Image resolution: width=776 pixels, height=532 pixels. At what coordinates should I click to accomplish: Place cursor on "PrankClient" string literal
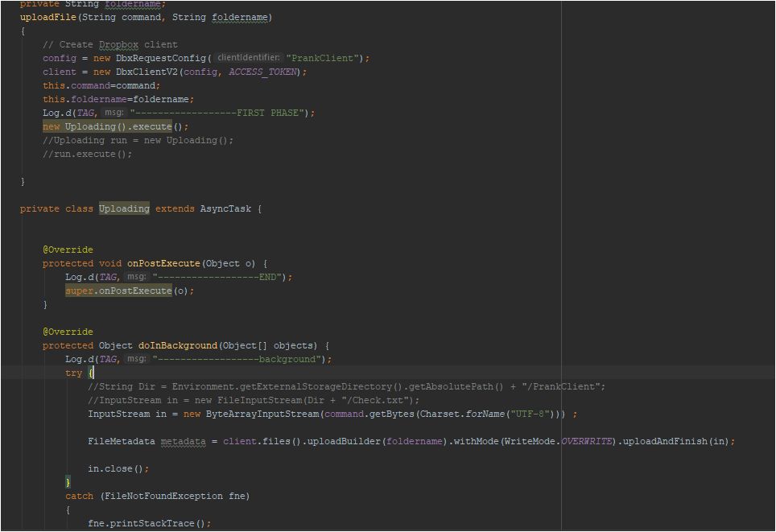click(324, 58)
